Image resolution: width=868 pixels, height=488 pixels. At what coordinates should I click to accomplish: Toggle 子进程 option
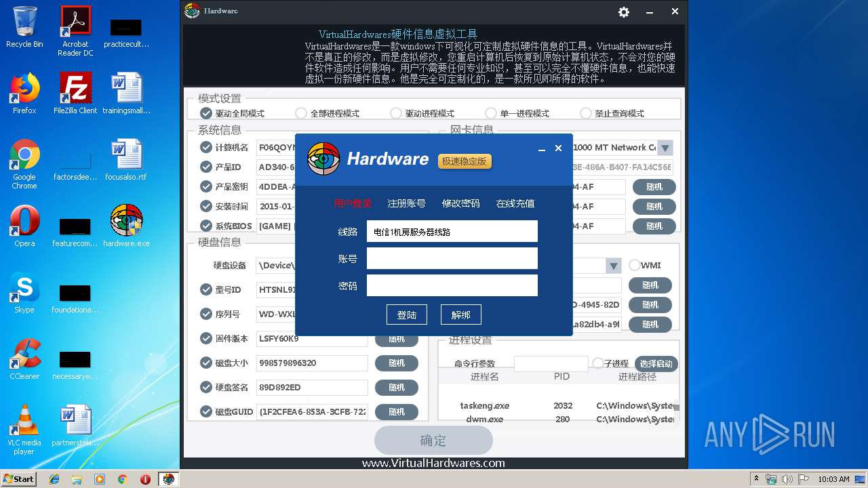(x=598, y=363)
